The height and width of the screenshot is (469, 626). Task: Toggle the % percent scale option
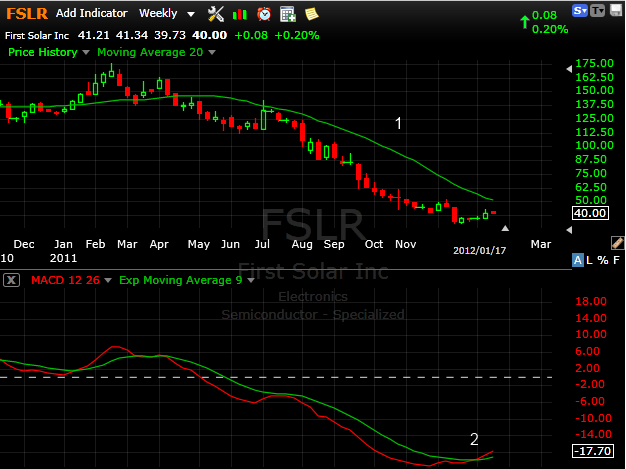point(602,260)
